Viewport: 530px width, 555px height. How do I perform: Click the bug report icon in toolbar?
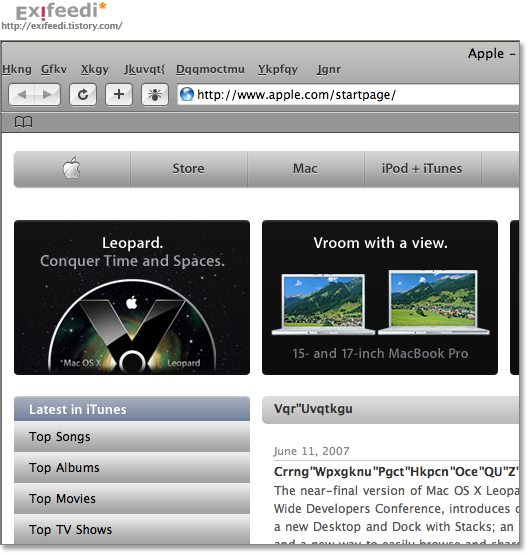click(x=155, y=95)
